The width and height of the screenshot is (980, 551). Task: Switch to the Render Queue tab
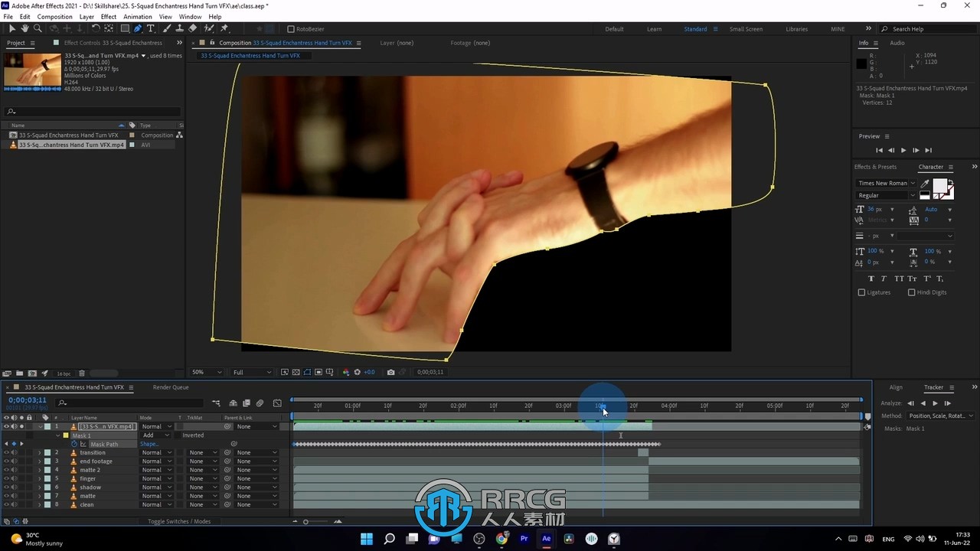(x=171, y=387)
